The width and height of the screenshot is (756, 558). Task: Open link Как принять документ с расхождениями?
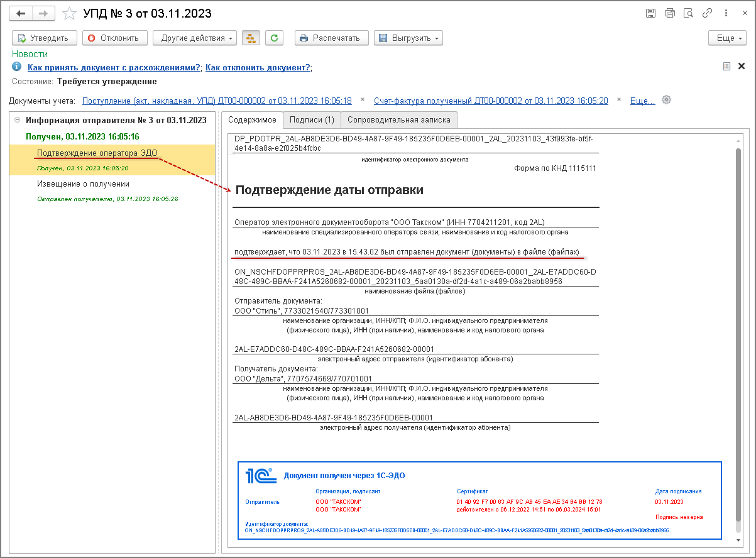coord(114,67)
